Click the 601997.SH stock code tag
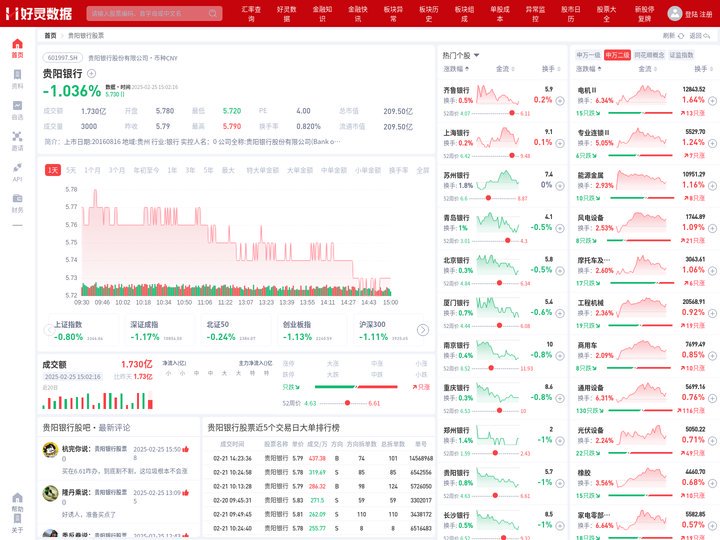This screenshot has width=720, height=540. pos(63,58)
